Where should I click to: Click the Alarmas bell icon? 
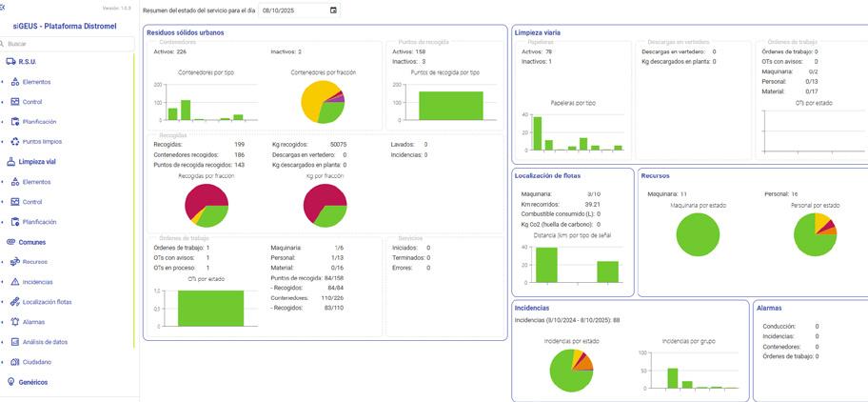(15, 322)
